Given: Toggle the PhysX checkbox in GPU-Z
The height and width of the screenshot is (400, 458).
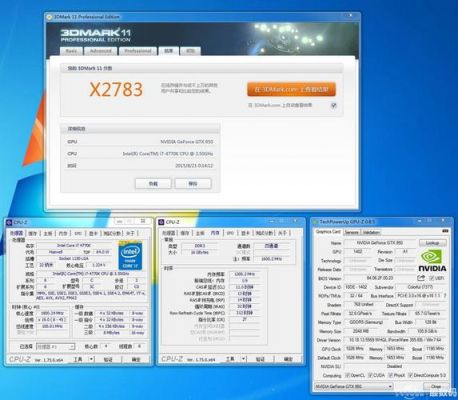Looking at the screenshot, I should click(x=391, y=375).
